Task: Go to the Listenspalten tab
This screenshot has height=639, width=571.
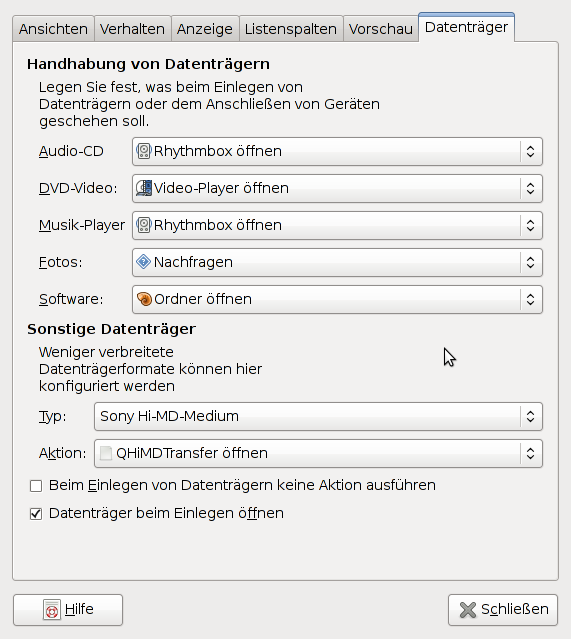Action: [x=291, y=29]
